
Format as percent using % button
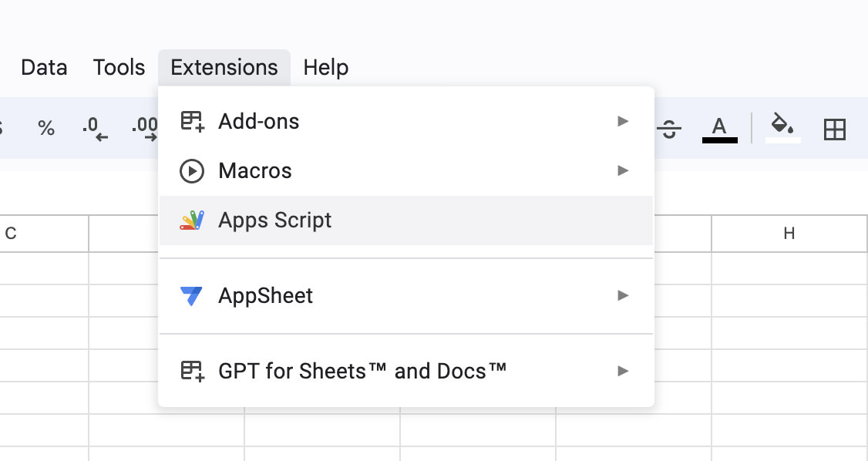click(x=46, y=129)
